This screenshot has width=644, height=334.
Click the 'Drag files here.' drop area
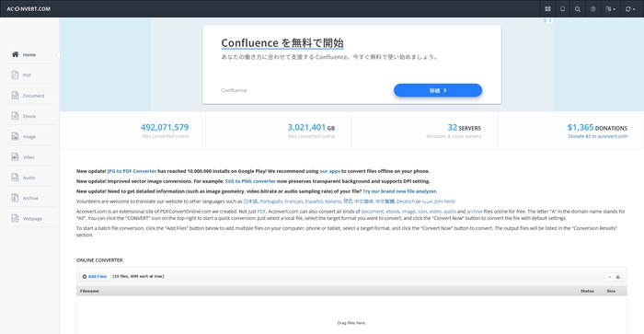click(x=351, y=323)
